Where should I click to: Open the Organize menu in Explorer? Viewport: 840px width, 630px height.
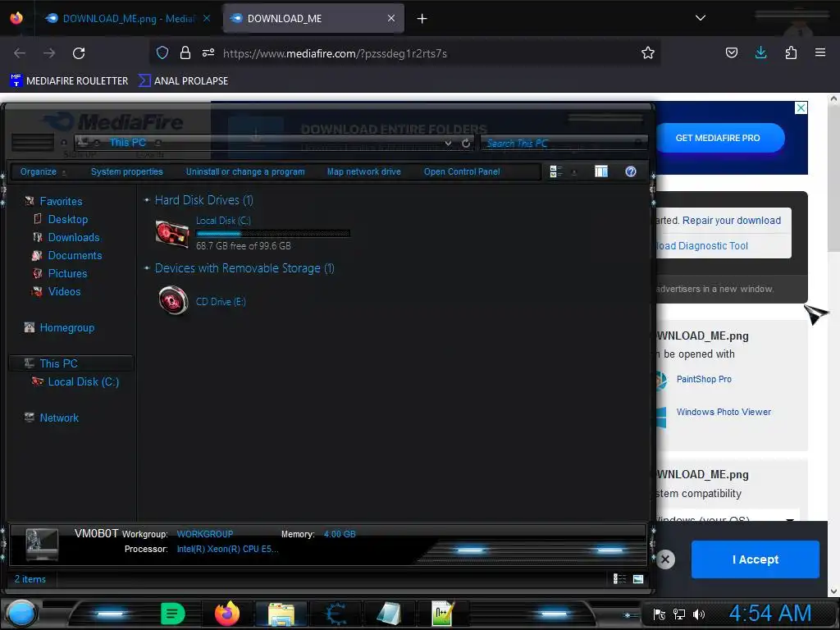[43, 172]
